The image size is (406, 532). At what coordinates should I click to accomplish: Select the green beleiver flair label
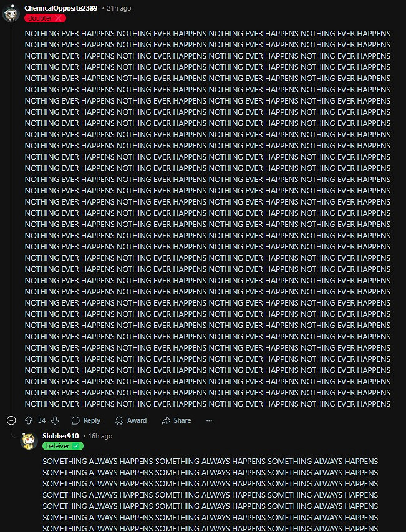63,446
